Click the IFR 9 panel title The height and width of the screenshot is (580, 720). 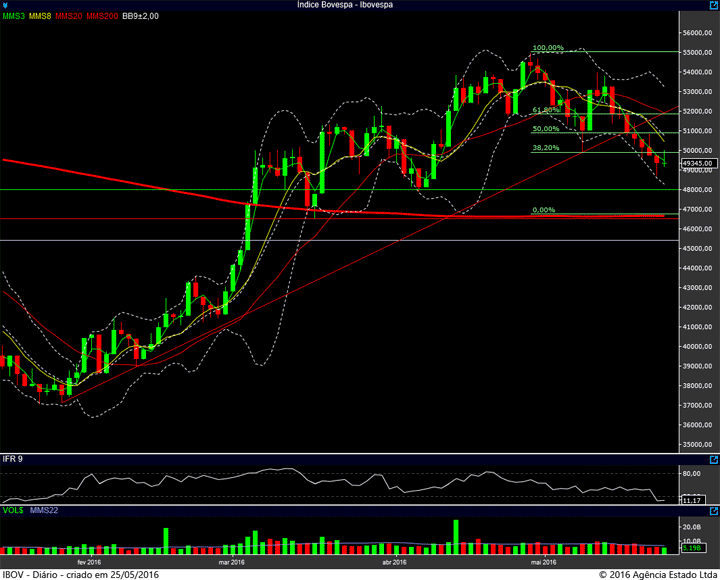click(12, 459)
